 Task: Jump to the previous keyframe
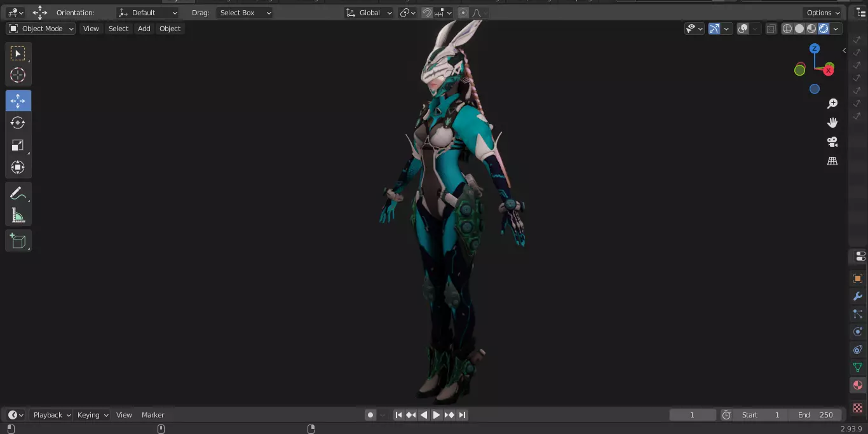pos(411,415)
